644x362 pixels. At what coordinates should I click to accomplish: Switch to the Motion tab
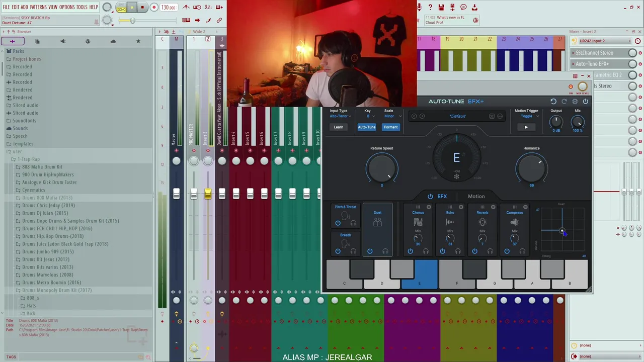point(476,197)
